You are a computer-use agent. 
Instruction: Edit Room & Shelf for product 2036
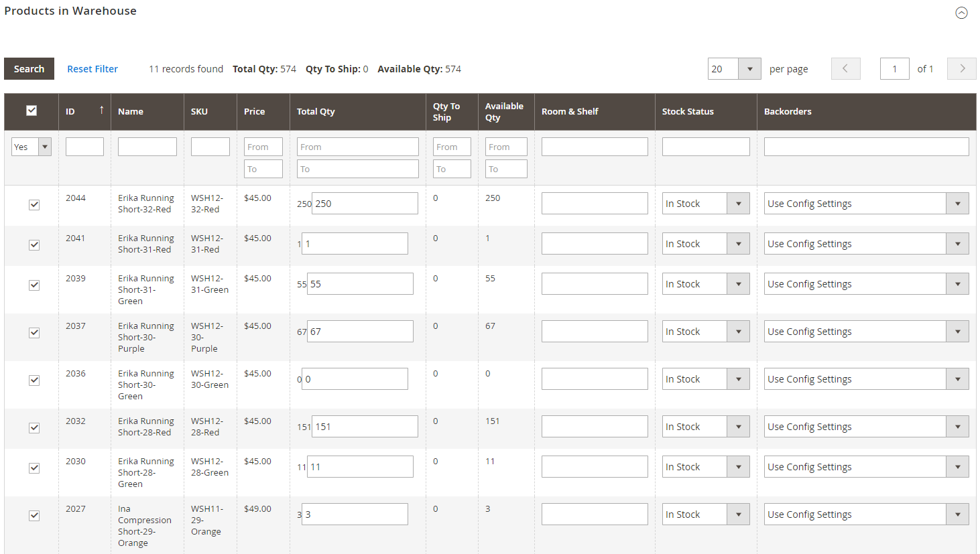click(x=595, y=379)
